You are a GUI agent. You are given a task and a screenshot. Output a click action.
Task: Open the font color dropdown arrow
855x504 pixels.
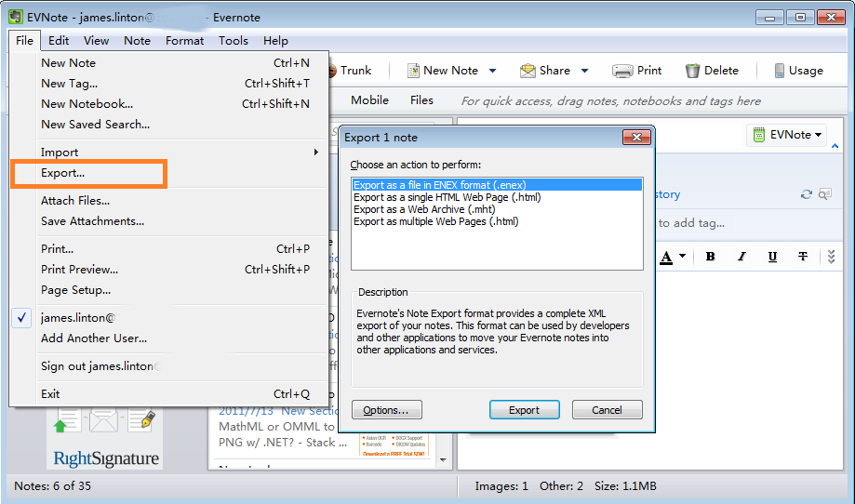click(x=682, y=256)
